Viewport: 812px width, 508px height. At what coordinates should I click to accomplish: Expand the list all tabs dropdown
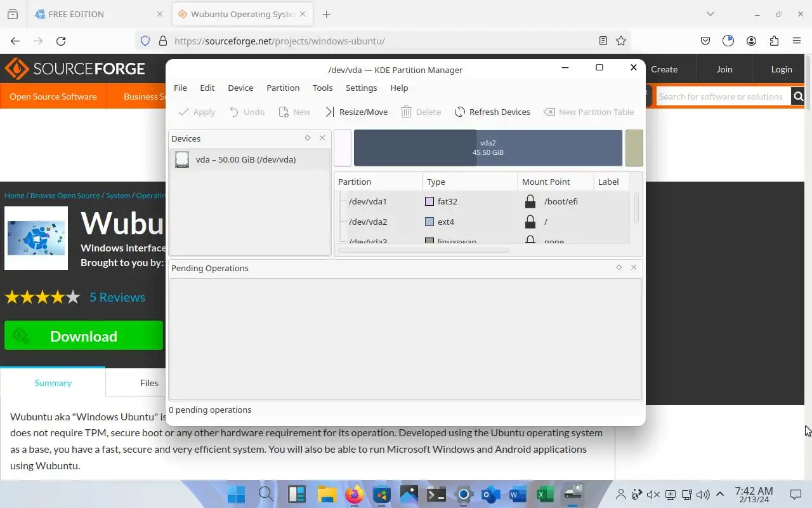[x=710, y=14]
